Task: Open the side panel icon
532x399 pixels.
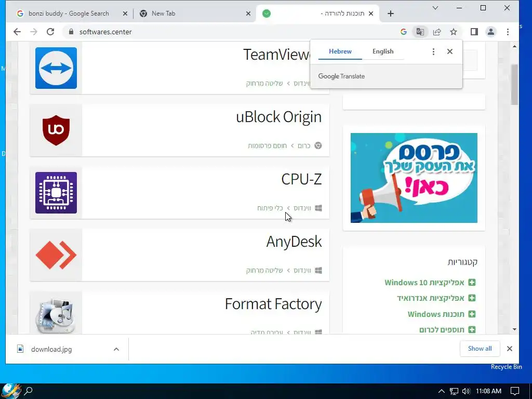Action: click(474, 32)
